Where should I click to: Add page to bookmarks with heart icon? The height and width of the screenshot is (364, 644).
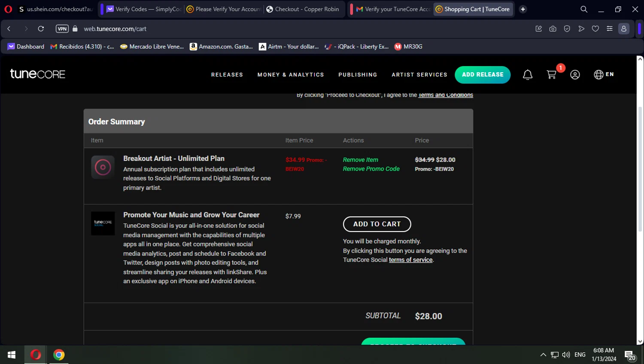coord(595,29)
